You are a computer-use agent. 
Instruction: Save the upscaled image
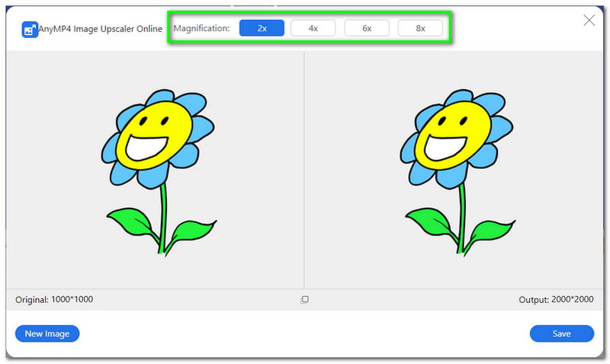click(x=562, y=334)
